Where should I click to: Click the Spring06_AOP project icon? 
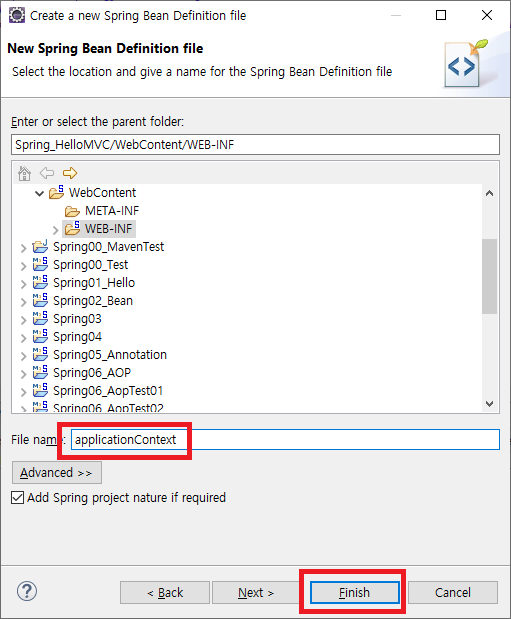coord(40,372)
